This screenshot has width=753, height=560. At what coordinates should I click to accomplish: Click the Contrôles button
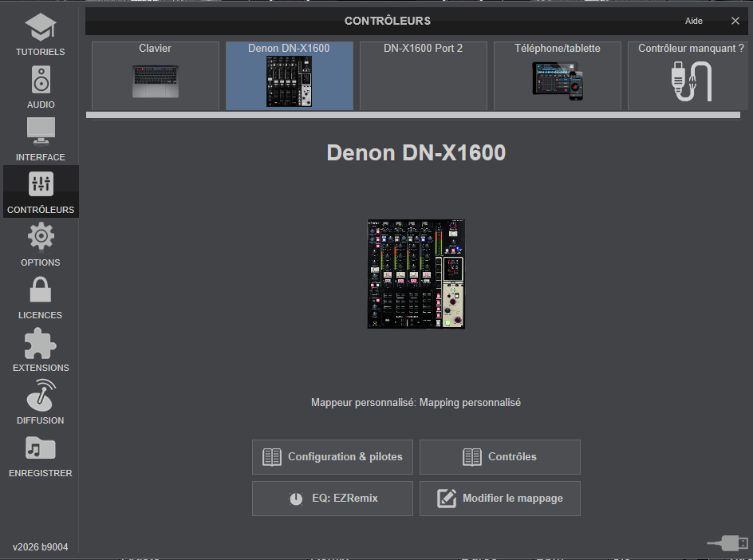coord(500,457)
